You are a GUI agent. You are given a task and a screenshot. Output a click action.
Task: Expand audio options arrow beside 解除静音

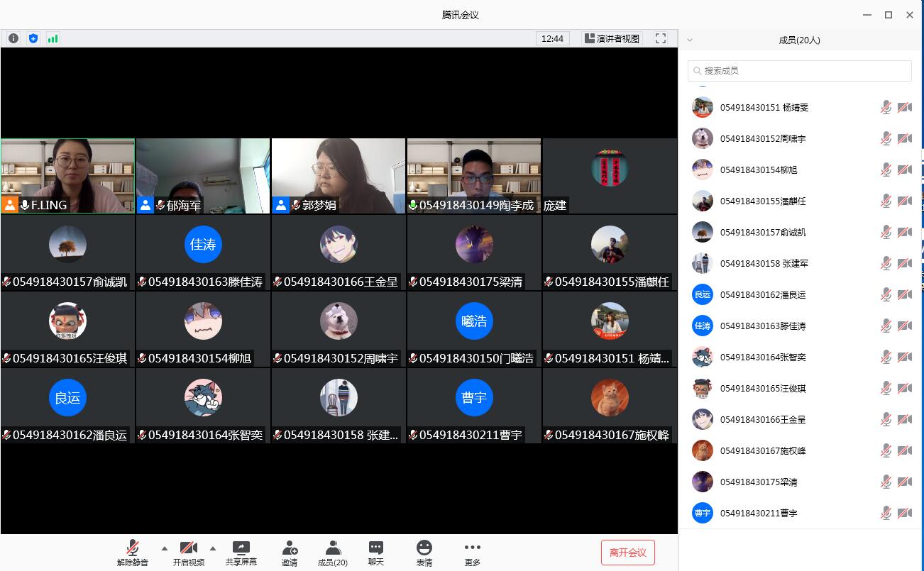[x=165, y=548]
